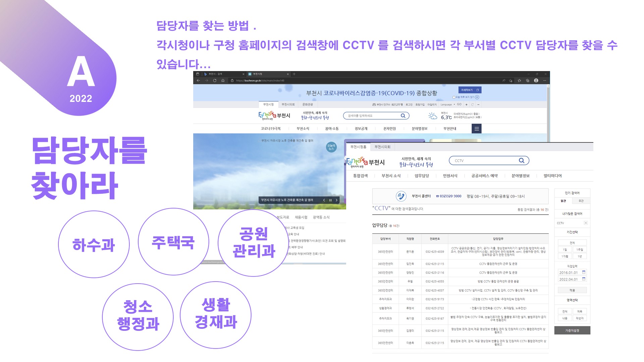Click the browser address bar URL

pyautogui.click(x=260, y=80)
